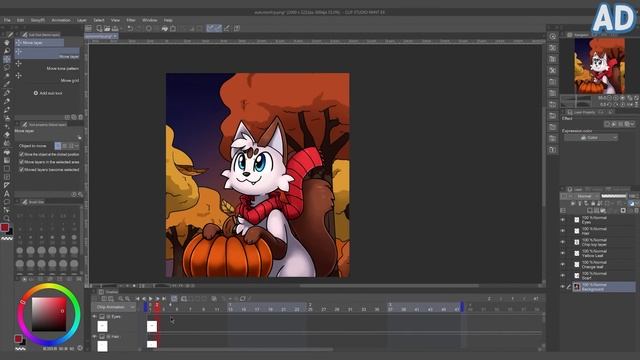Open the Help menu
The height and width of the screenshot is (360, 640).
pyautogui.click(x=168, y=20)
